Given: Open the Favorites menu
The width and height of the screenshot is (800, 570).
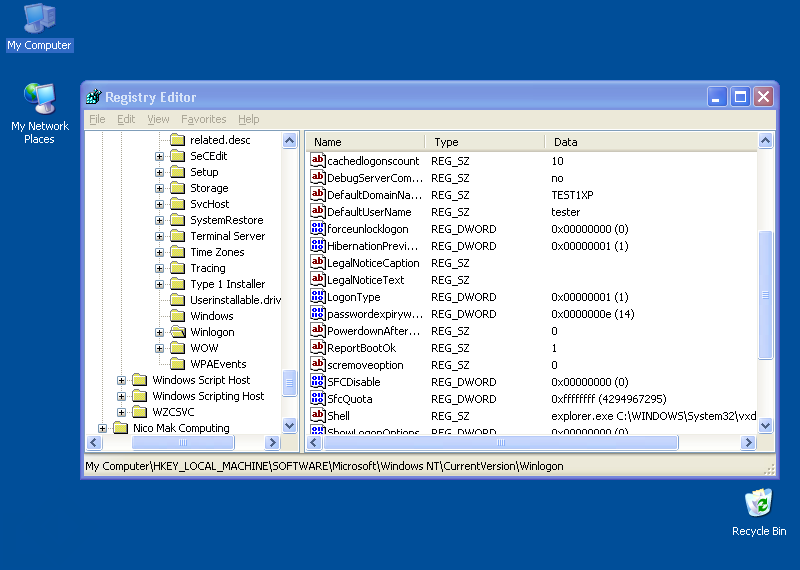Looking at the screenshot, I should [x=204, y=119].
